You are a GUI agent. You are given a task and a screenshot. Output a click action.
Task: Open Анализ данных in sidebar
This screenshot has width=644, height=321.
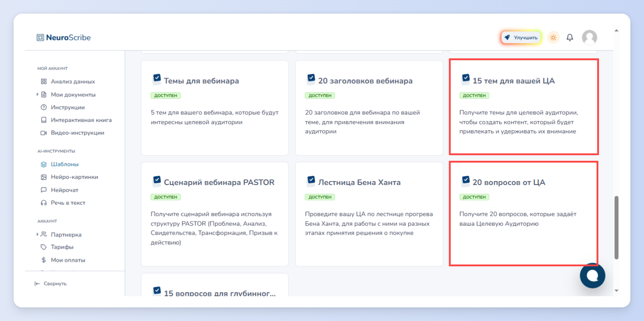pyautogui.click(x=73, y=82)
